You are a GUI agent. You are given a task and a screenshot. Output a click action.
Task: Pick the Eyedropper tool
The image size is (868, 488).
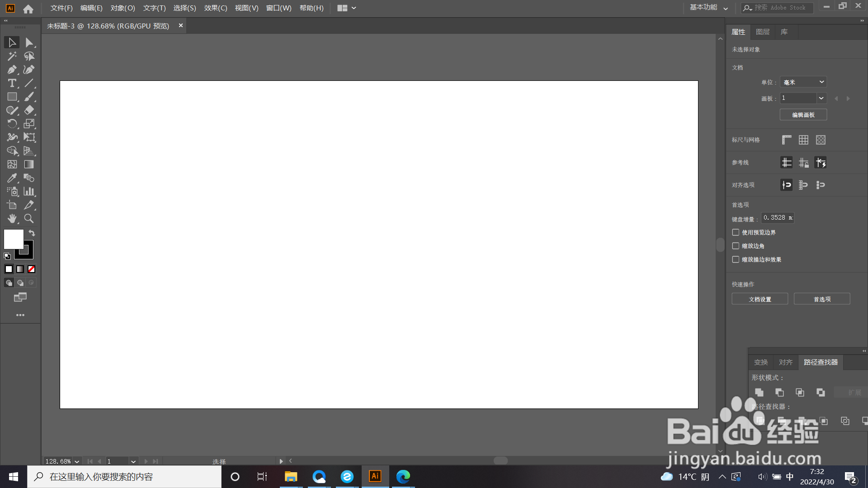12,178
